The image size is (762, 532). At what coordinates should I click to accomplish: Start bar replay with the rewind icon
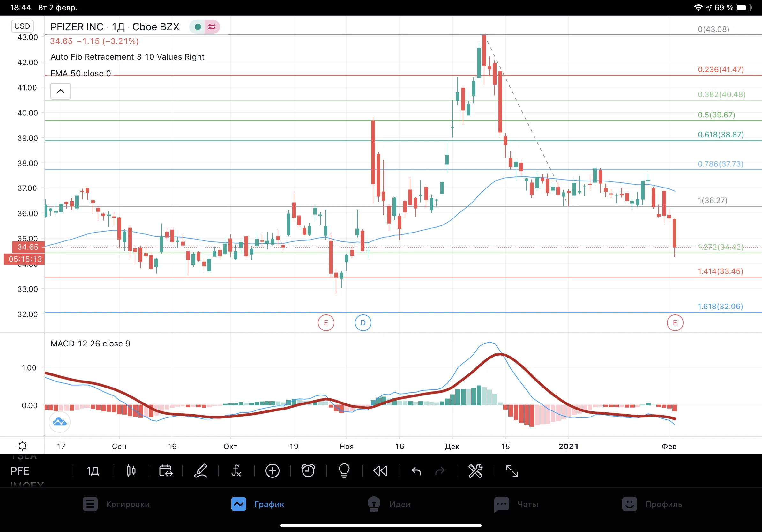(380, 471)
